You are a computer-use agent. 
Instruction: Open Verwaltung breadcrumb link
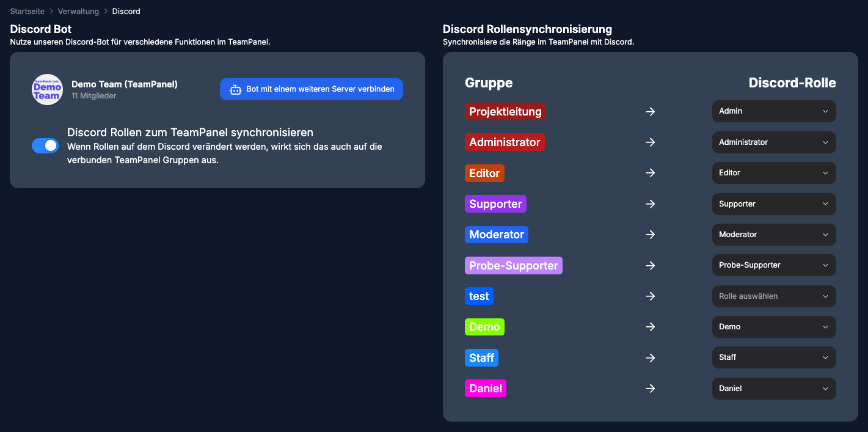coord(78,12)
